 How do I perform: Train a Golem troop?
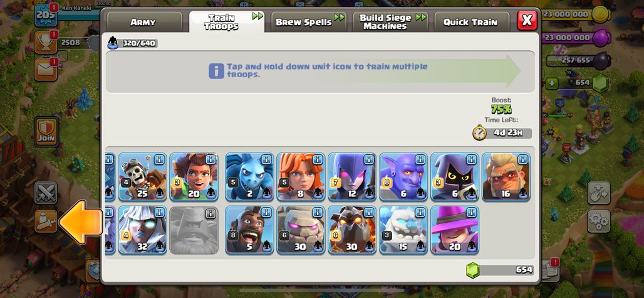click(301, 230)
